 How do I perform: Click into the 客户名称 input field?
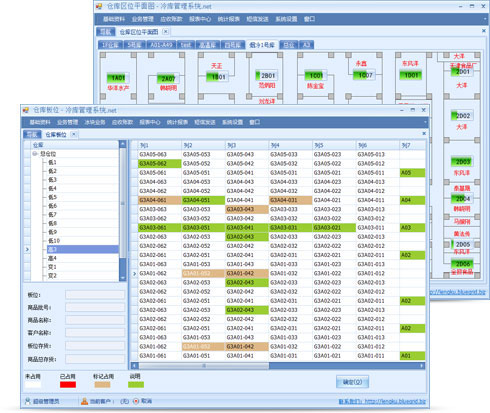[x=95, y=333]
